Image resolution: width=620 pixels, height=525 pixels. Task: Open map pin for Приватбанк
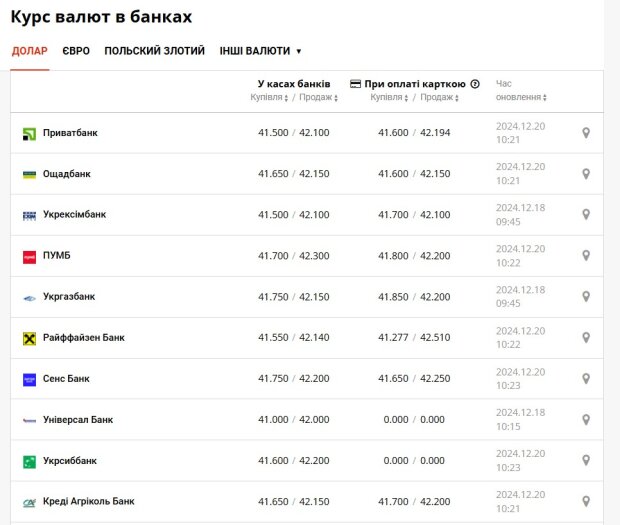[586, 133]
